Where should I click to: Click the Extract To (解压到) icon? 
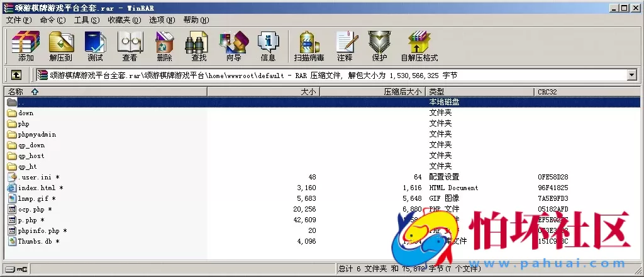61,46
